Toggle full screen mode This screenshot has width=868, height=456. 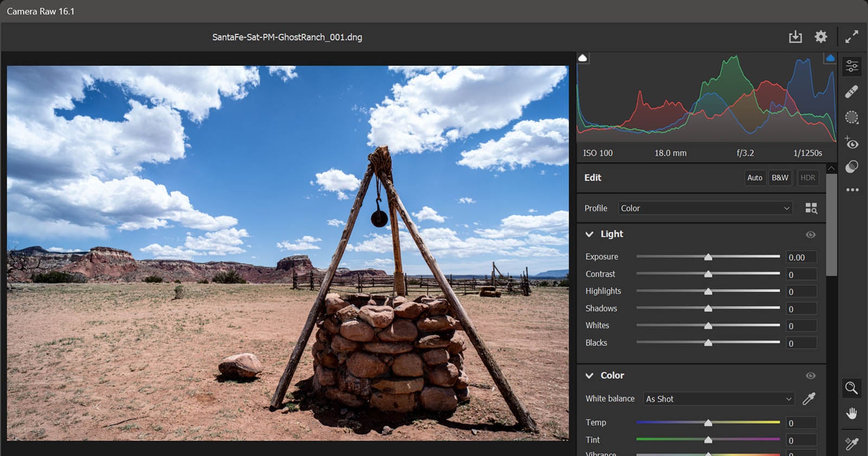pyautogui.click(x=852, y=37)
